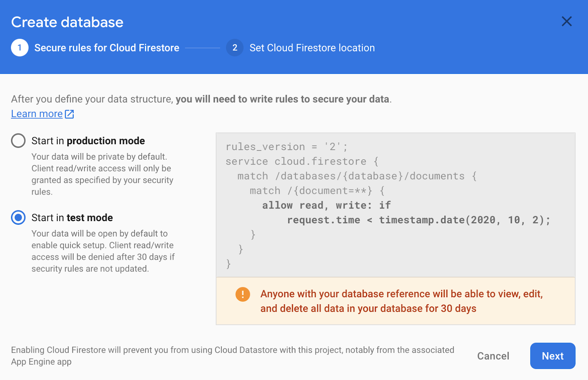
Task: Open the 'Secure rules for Cloud Firestore' step
Action: coord(107,48)
